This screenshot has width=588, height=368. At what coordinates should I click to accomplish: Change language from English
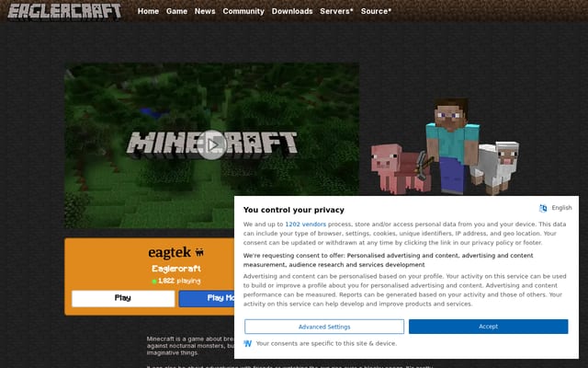pyautogui.click(x=561, y=208)
